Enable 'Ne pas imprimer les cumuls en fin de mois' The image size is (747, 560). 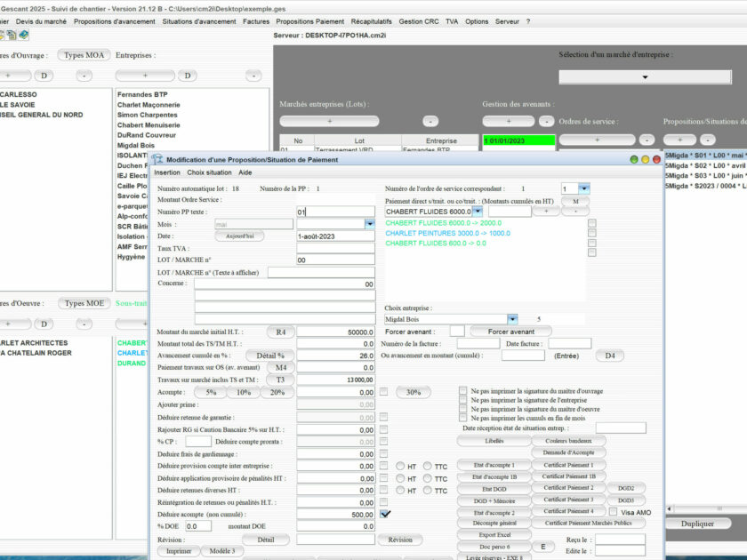(462, 418)
